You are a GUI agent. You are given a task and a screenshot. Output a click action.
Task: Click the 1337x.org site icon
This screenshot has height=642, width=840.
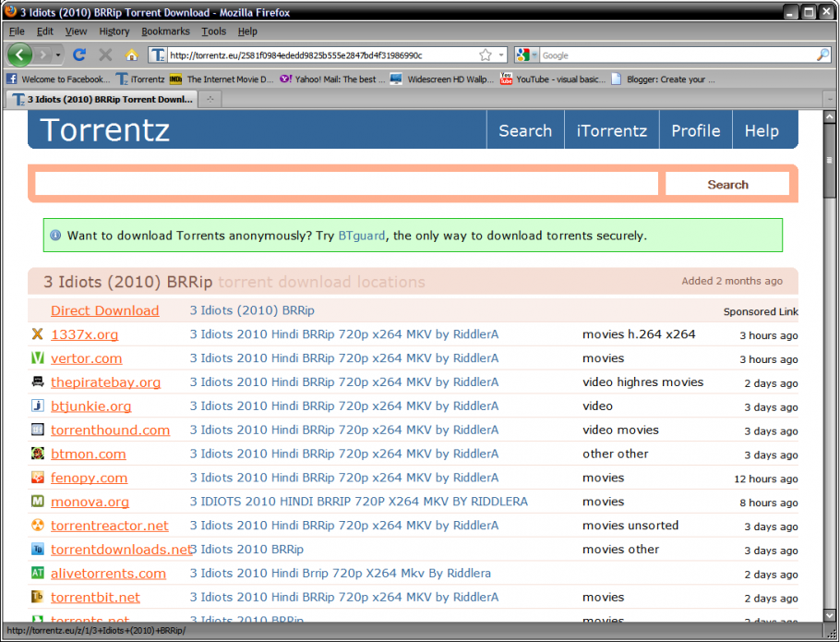(38, 333)
